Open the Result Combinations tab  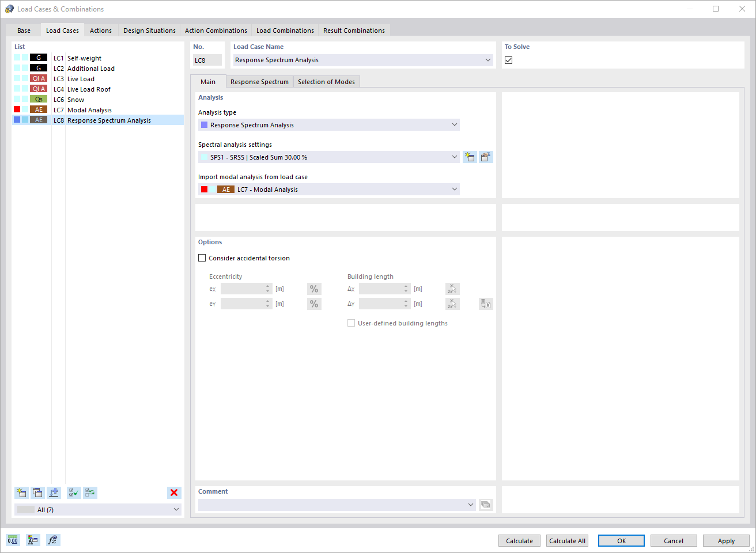[x=354, y=31]
